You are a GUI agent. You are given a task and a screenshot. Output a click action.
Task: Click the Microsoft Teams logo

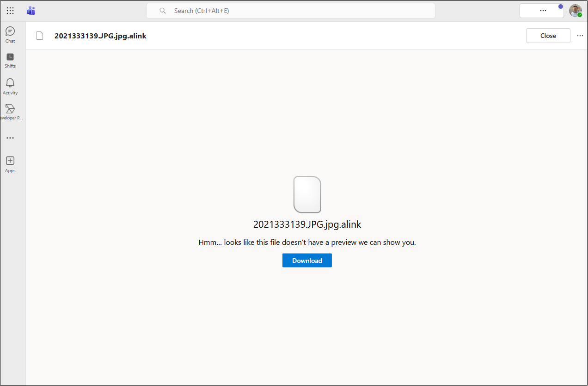click(31, 11)
